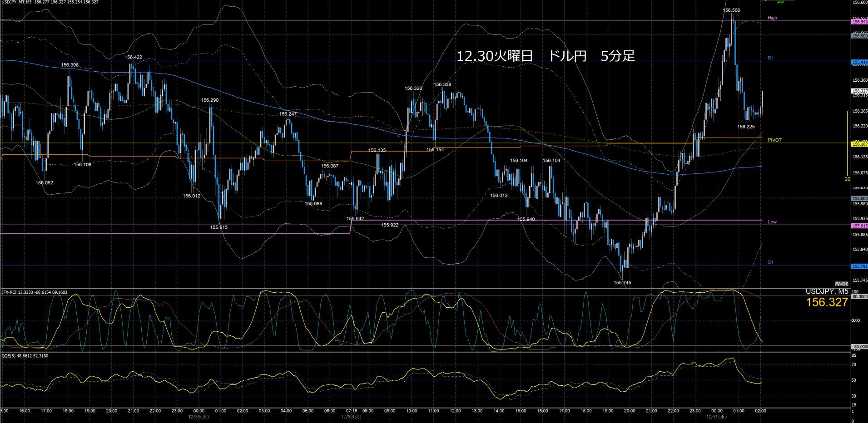Click the blue 156.419 R1 price tag
Screen dimensions: 868x423
[859, 62]
